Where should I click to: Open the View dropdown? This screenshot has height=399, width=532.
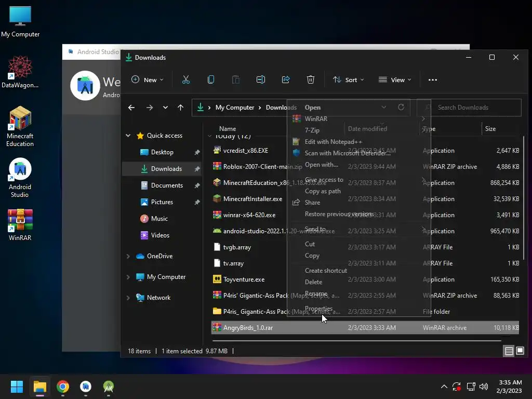(395, 79)
